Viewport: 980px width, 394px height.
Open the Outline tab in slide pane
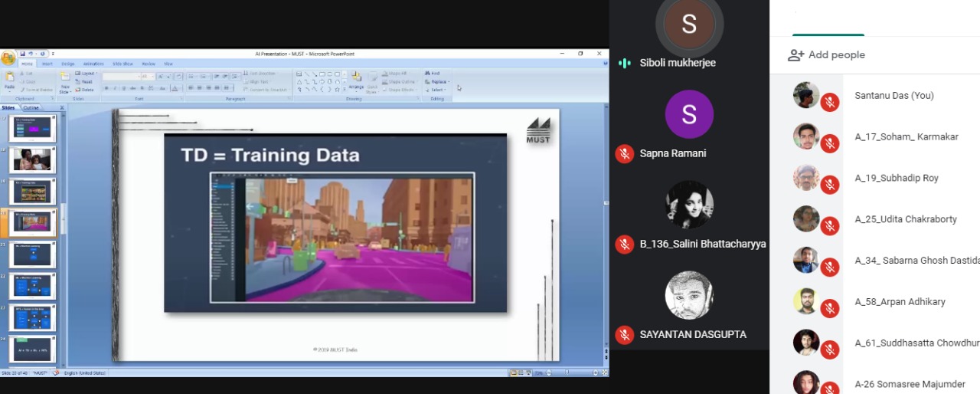[x=31, y=108]
